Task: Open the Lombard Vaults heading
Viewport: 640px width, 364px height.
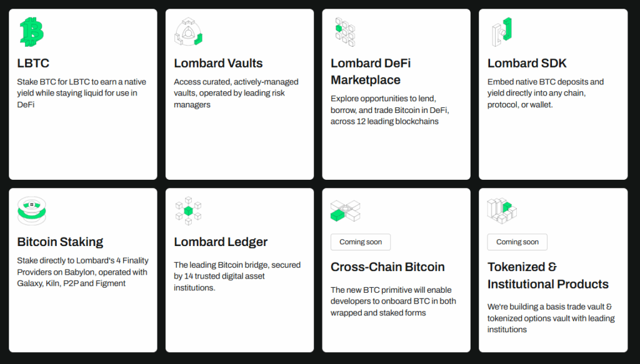Action: (218, 63)
